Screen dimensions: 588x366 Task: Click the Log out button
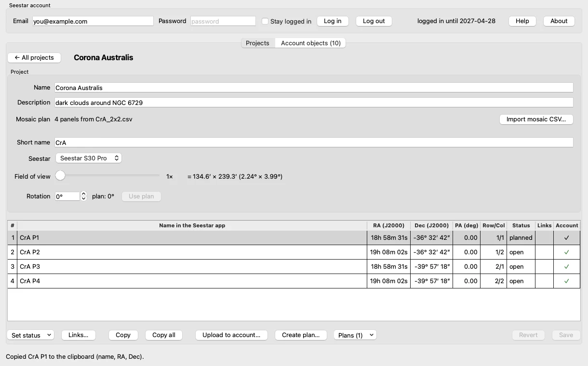pos(374,21)
